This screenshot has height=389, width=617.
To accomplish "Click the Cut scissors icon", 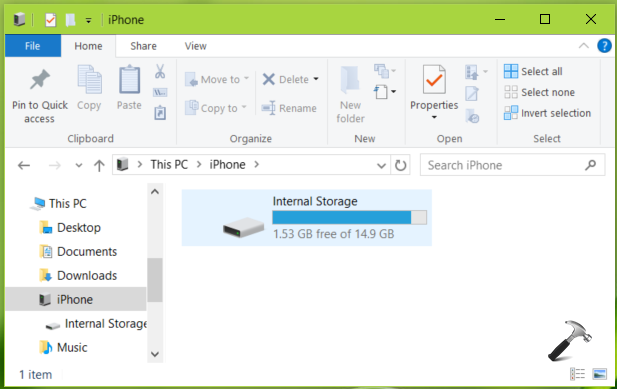I will [x=160, y=71].
